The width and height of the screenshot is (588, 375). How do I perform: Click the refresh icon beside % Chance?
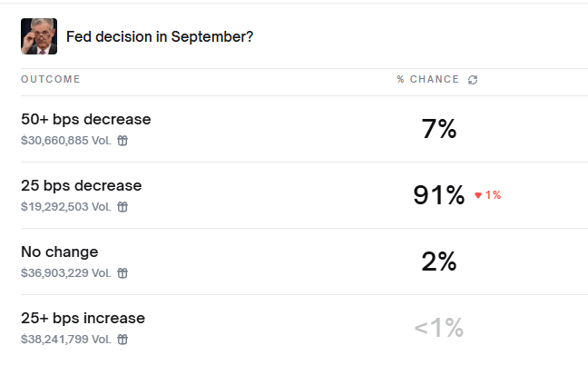pos(473,80)
